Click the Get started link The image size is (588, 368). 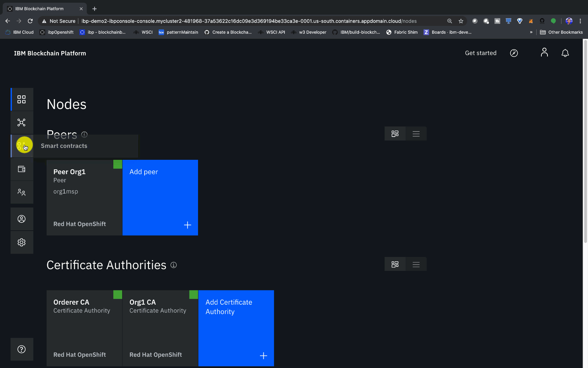pos(481,53)
